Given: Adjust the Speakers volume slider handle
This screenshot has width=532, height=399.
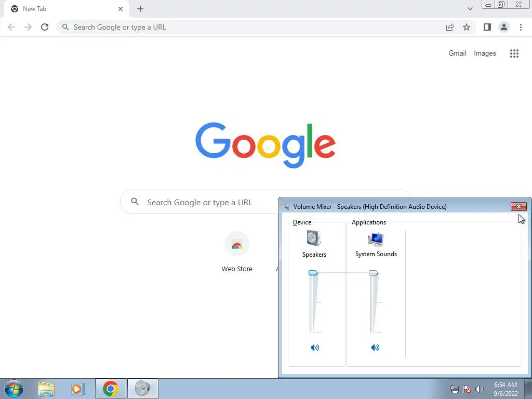Looking at the screenshot, I should coord(313,273).
